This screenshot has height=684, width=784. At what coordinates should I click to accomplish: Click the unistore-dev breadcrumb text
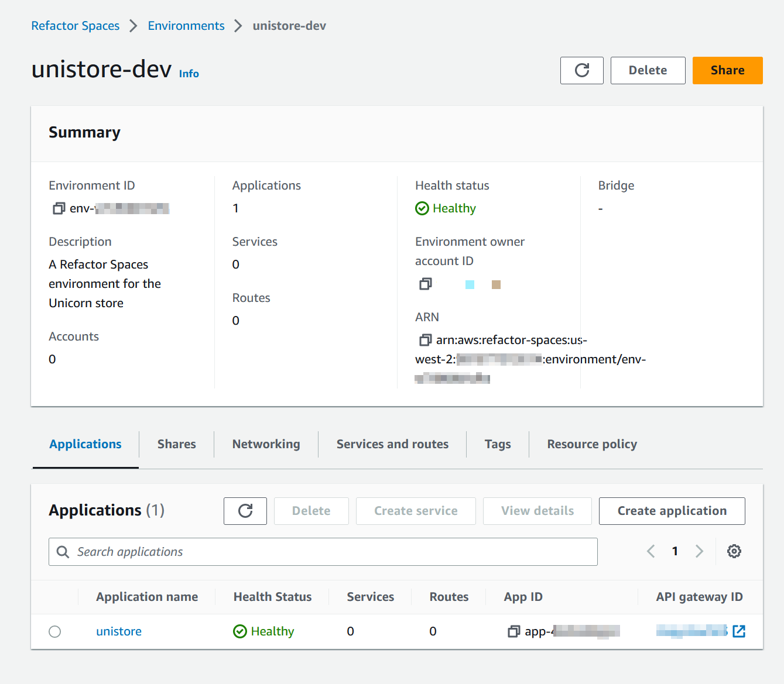click(x=289, y=26)
